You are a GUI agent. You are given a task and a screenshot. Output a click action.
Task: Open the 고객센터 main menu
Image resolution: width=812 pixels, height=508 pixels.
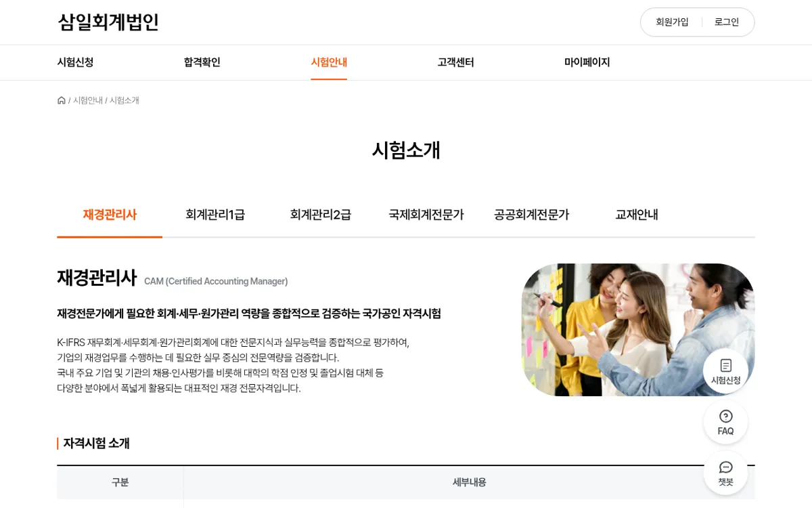(x=455, y=62)
